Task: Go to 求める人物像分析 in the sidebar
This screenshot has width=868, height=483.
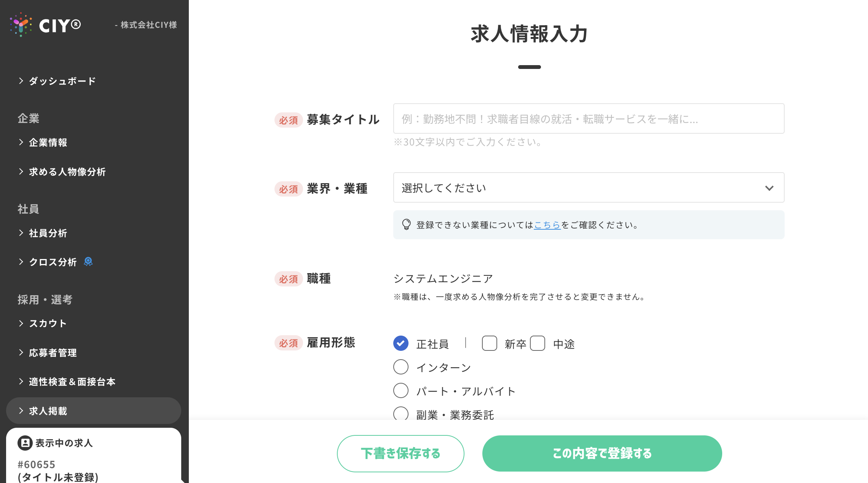Action: (x=67, y=172)
